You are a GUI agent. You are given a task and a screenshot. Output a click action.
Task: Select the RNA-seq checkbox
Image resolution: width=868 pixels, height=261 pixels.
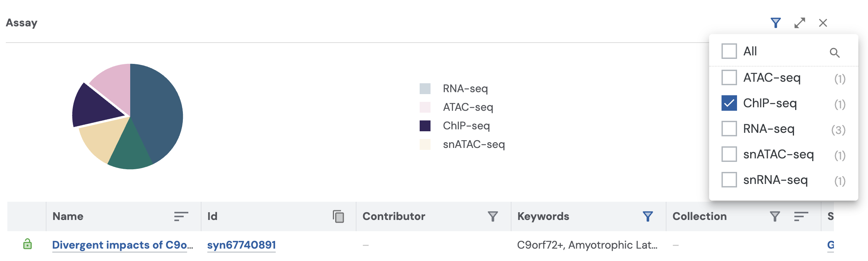[729, 129]
